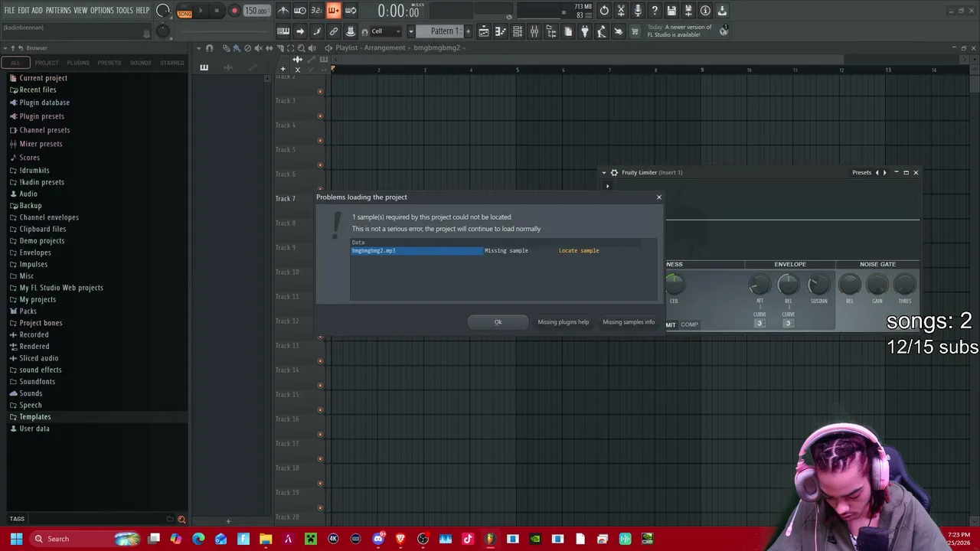This screenshot has height=551, width=980.
Task: Click the microphone one-click recording icon
Action: pos(638,11)
